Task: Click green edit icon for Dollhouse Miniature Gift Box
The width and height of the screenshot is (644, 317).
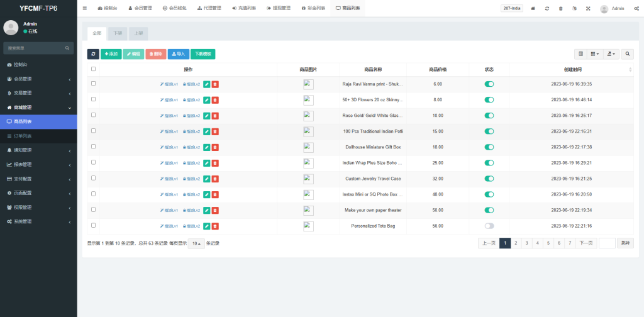Action: pyautogui.click(x=207, y=147)
